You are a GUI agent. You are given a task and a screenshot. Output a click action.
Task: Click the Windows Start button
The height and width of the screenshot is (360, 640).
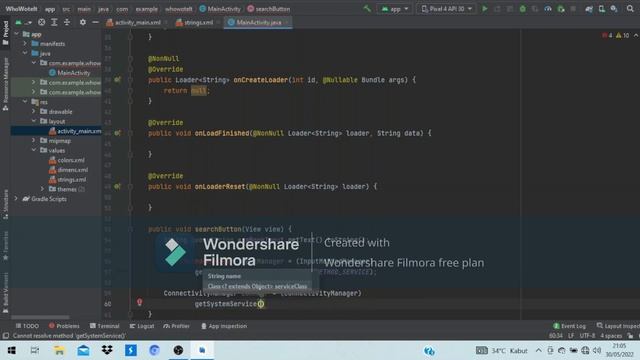pyautogui.click(x=11, y=351)
